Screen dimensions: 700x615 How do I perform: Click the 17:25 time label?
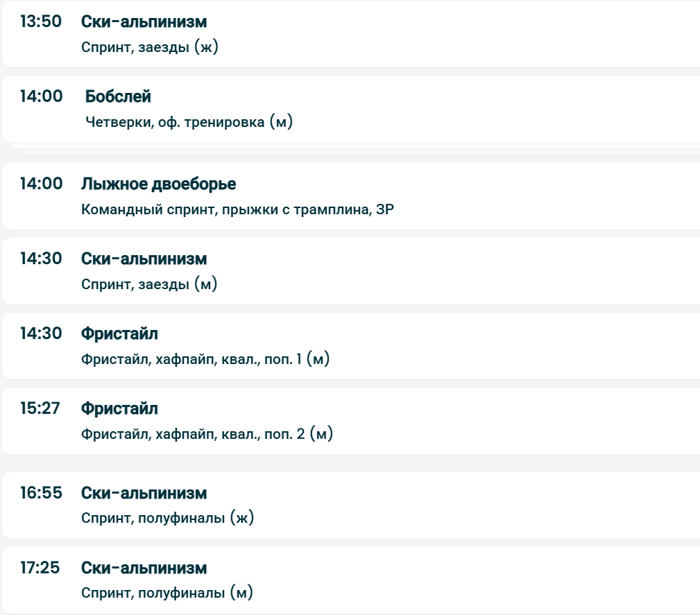point(40,568)
